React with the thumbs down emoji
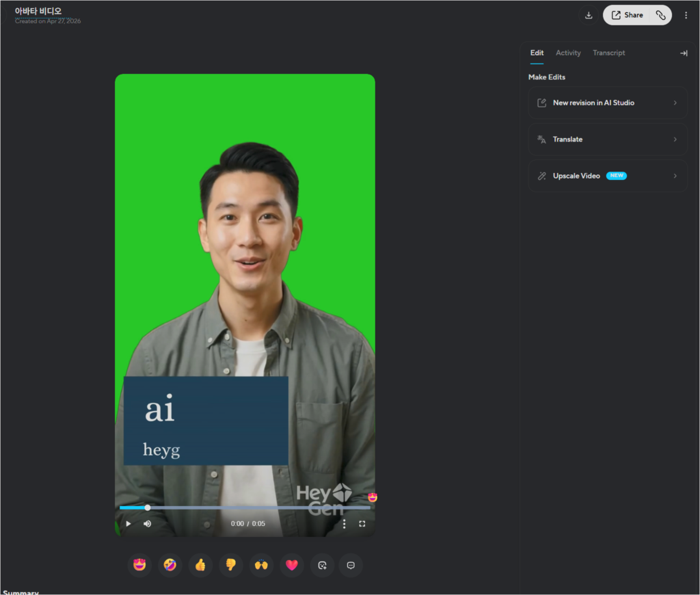Viewport: 700px width, 595px height. click(x=230, y=565)
